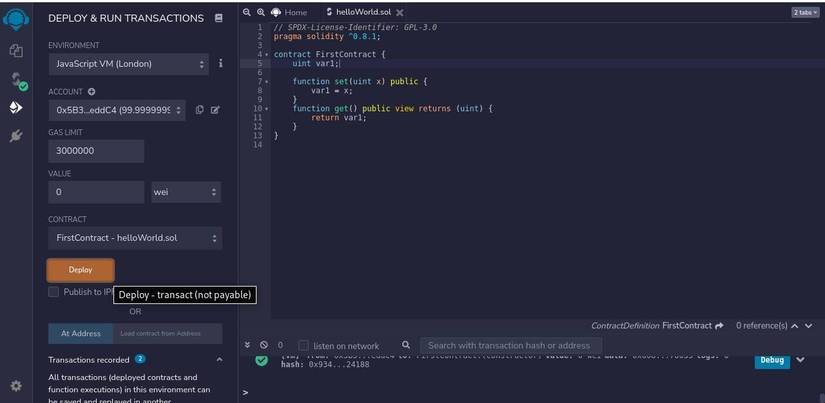Click the Remix logo icon

tap(16, 19)
